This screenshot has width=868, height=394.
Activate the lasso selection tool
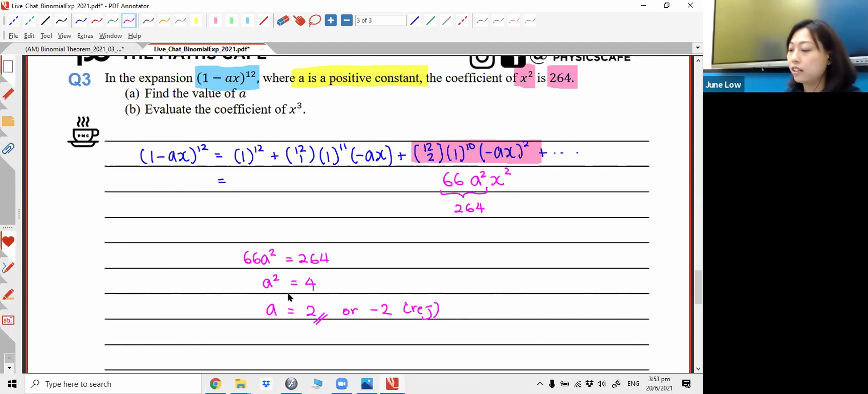[x=315, y=21]
